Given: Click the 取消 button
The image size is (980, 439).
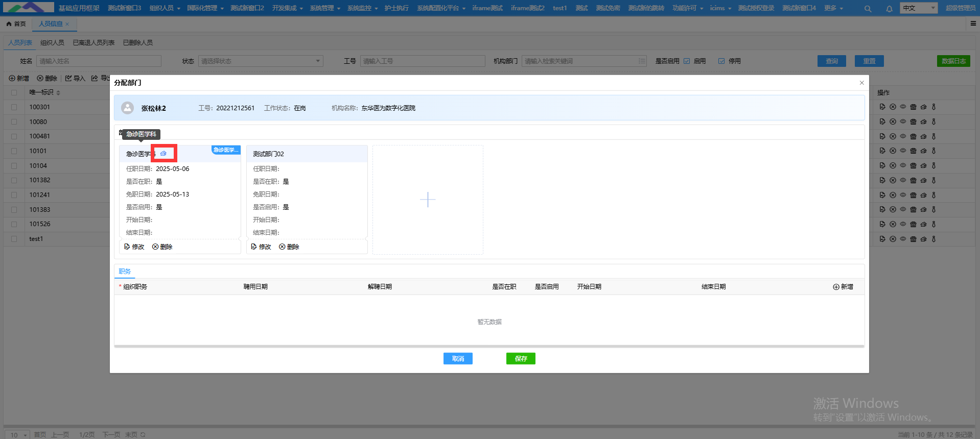Looking at the screenshot, I should [458, 359].
